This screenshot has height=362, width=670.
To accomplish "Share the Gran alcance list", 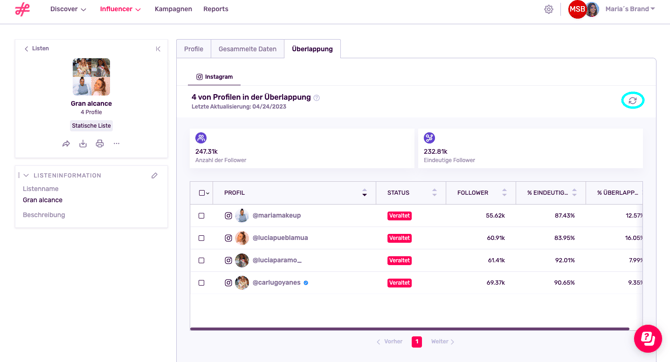I will (x=66, y=144).
